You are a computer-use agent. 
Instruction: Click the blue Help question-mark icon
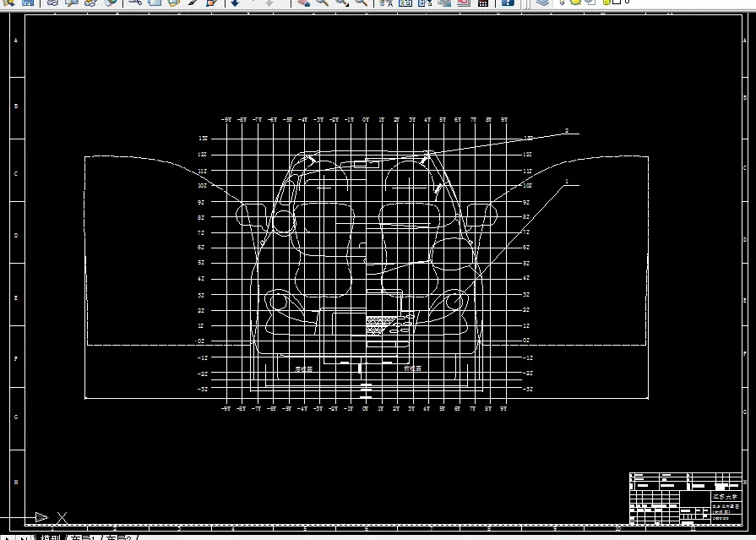508,3
